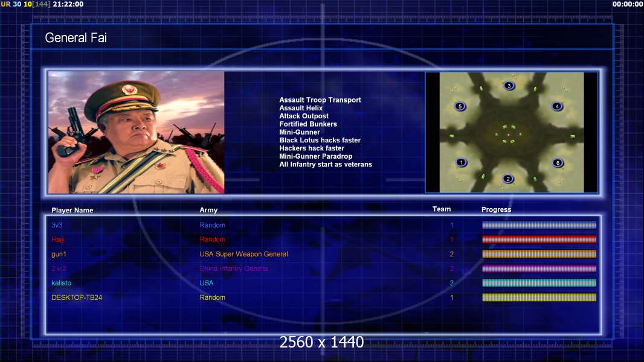Screen dimensions: 644x362
Task: Click the team number for DESKTOP-TB24
Action: click(x=452, y=297)
